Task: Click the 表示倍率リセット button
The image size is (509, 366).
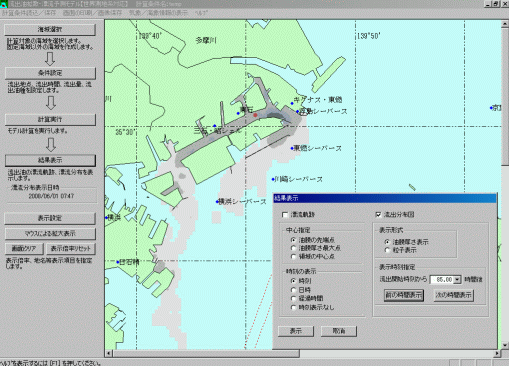Action: point(71,248)
